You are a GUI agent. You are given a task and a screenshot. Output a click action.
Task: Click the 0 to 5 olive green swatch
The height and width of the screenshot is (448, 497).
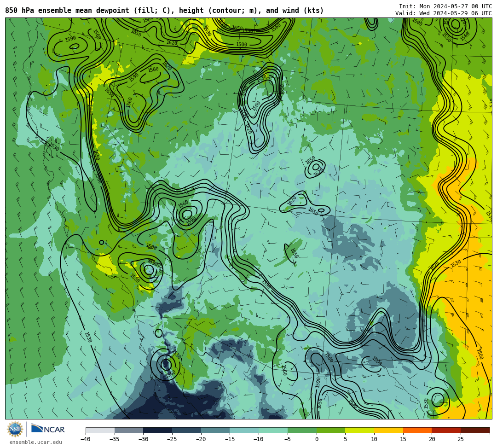click(331, 430)
